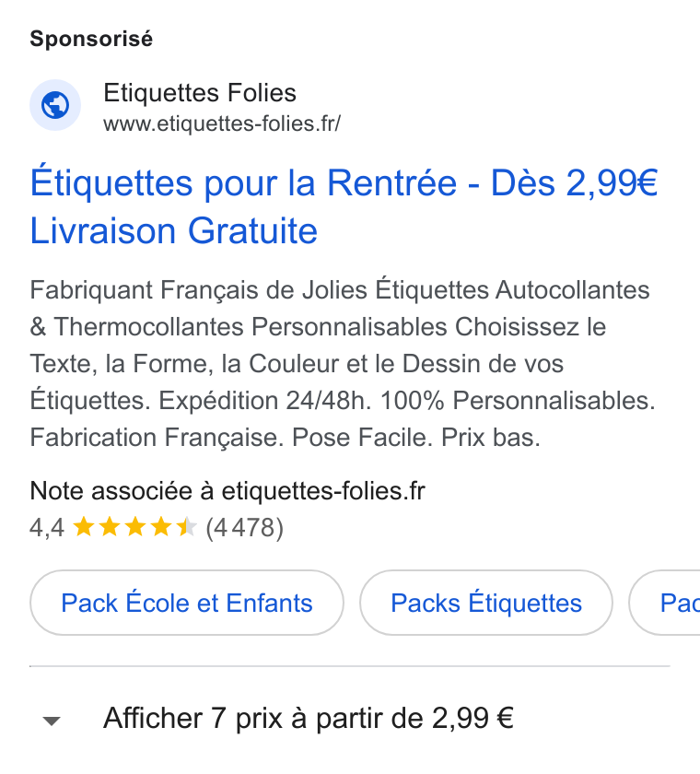This screenshot has width=700, height=774.
Task: Show the 'Afficher 7 prix à partir de 2,99 €' list
Action: [x=309, y=718]
